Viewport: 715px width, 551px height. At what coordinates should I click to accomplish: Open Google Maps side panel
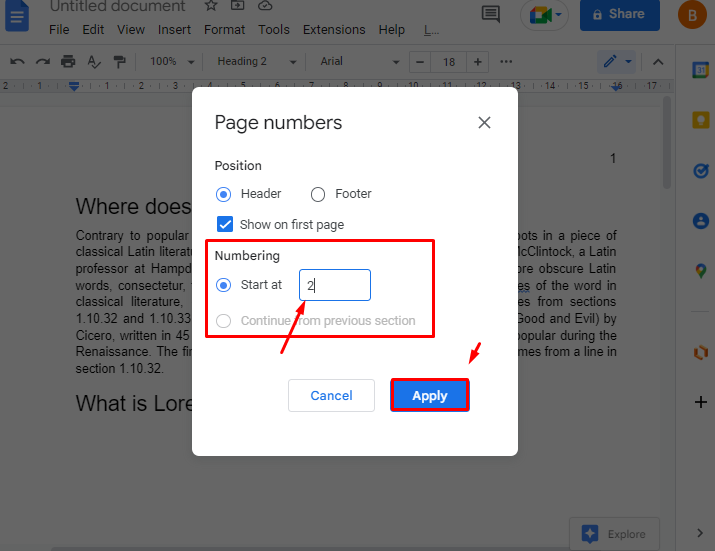(x=700, y=271)
